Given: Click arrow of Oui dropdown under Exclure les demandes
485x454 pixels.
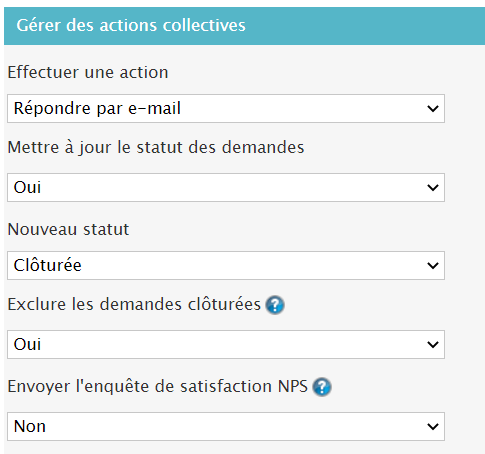Looking at the screenshot, I should [433, 344].
